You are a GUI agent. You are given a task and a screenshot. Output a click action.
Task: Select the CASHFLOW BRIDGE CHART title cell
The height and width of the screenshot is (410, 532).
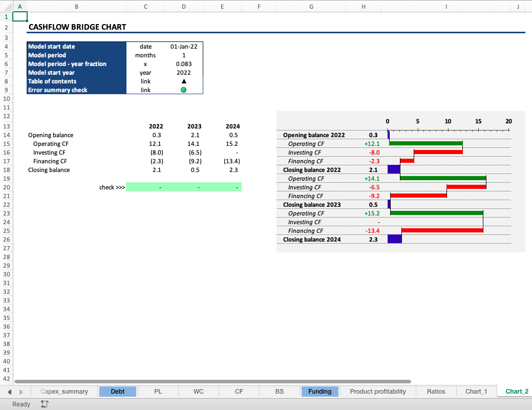(x=77, y=27)
